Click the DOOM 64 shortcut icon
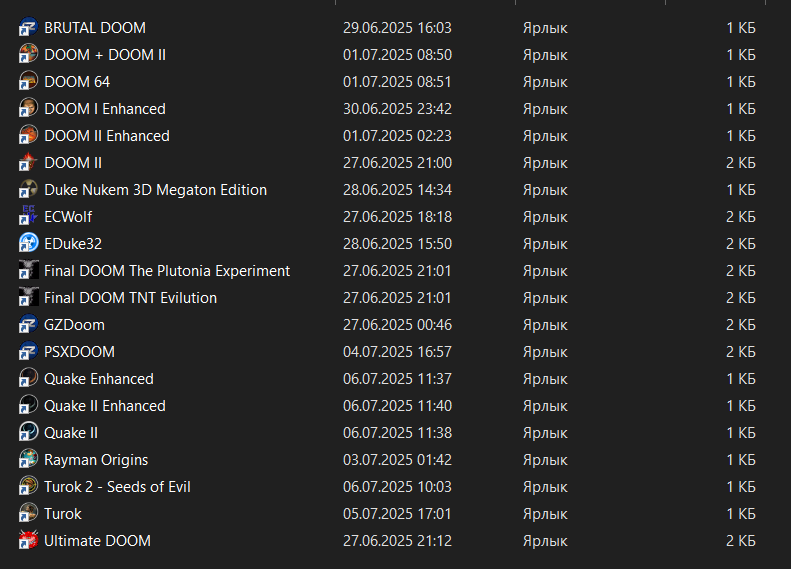 28,81
